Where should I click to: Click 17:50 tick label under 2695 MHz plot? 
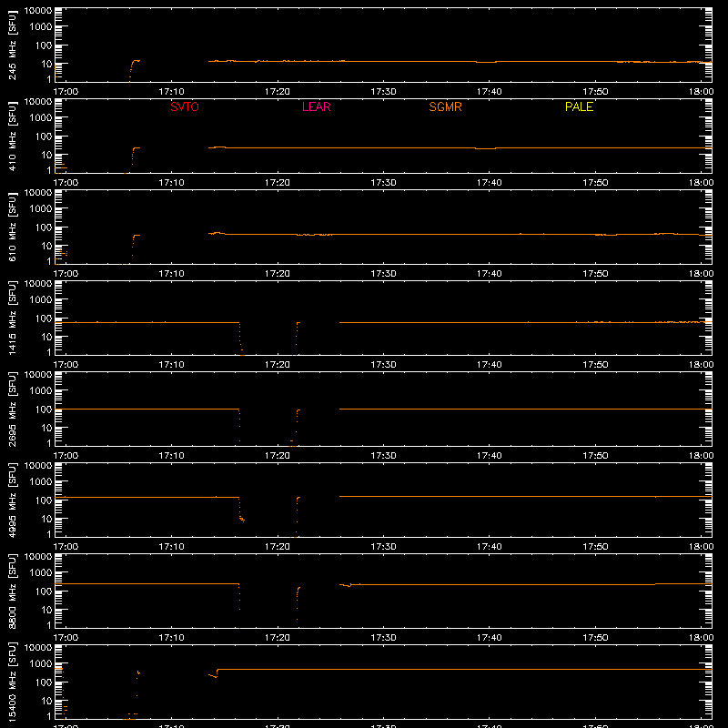pyautogui.click(x=595, y=456)
